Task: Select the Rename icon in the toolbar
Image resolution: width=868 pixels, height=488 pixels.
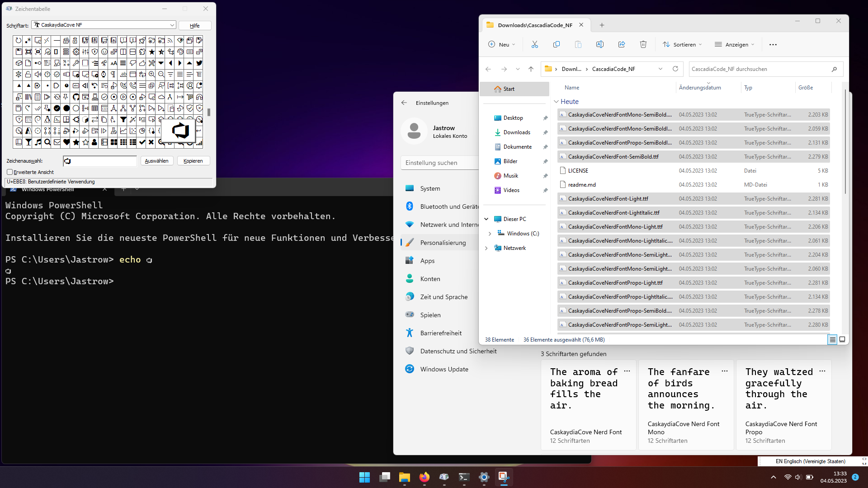Action: pyautogui.click(x=600, y=44)
